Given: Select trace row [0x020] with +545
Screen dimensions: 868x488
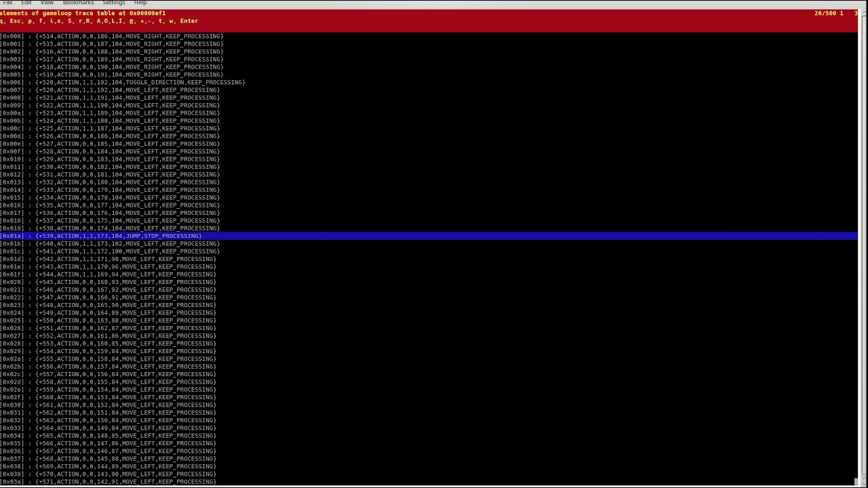Looking at the screenshot, I should tap(108, 282).
